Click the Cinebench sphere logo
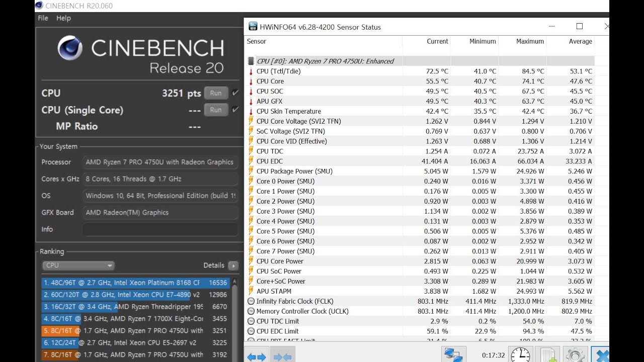This screenshot has width=644, height=362. (70, 48)
